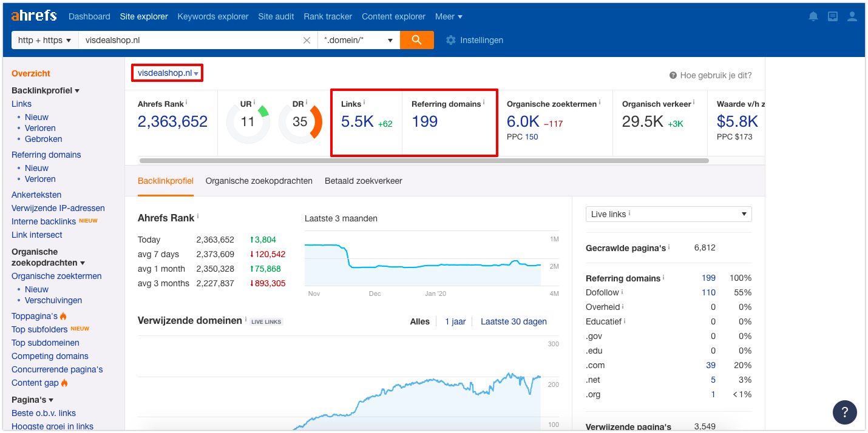Switch to Betaald zoekverkeer tab

point(364,181)
